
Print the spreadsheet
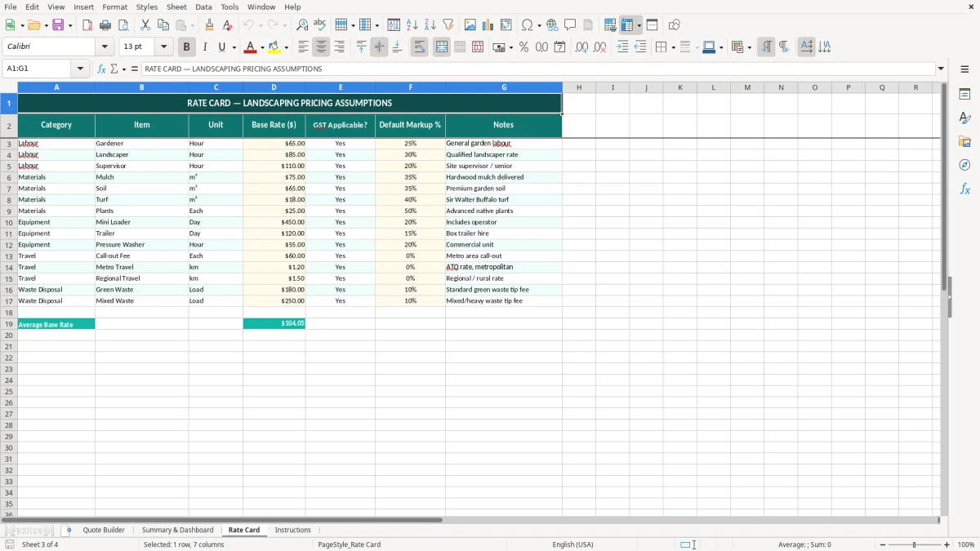click(x=105, y=25)
